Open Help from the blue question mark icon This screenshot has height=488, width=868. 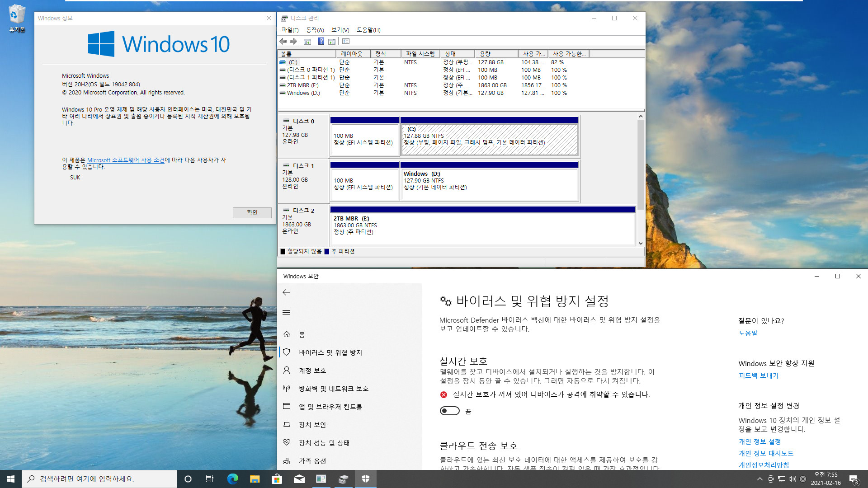click(x=321, y=42)
